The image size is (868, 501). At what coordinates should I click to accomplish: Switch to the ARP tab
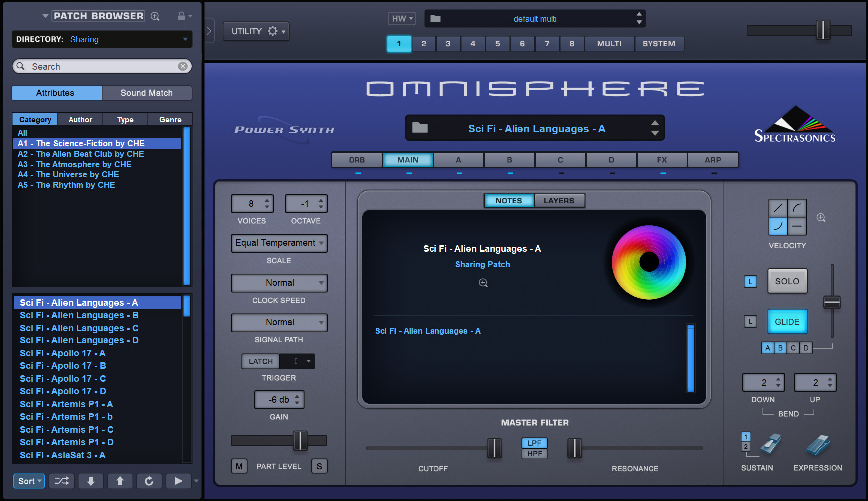point(713,160)
